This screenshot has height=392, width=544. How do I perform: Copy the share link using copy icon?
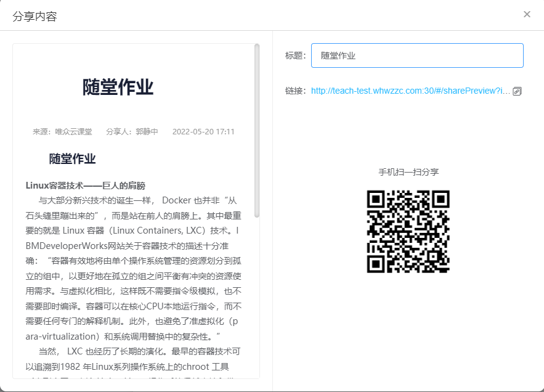[x=517, y=91]
